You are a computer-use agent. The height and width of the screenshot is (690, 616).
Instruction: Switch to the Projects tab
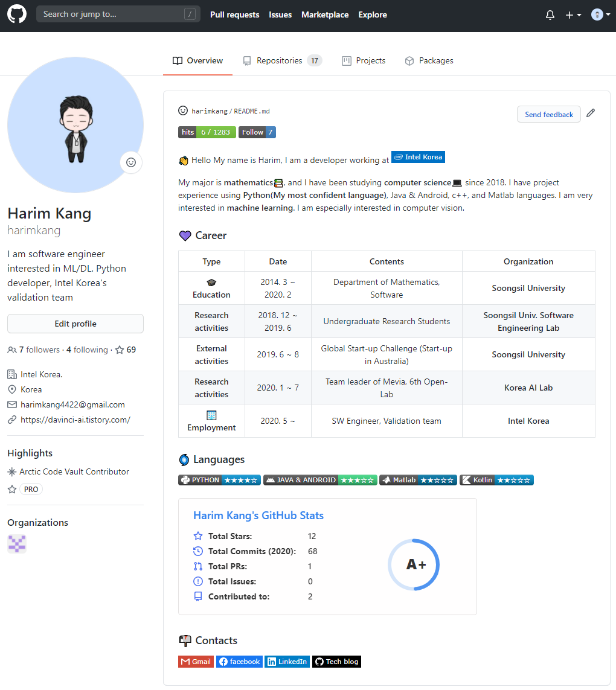pos(364,61)
